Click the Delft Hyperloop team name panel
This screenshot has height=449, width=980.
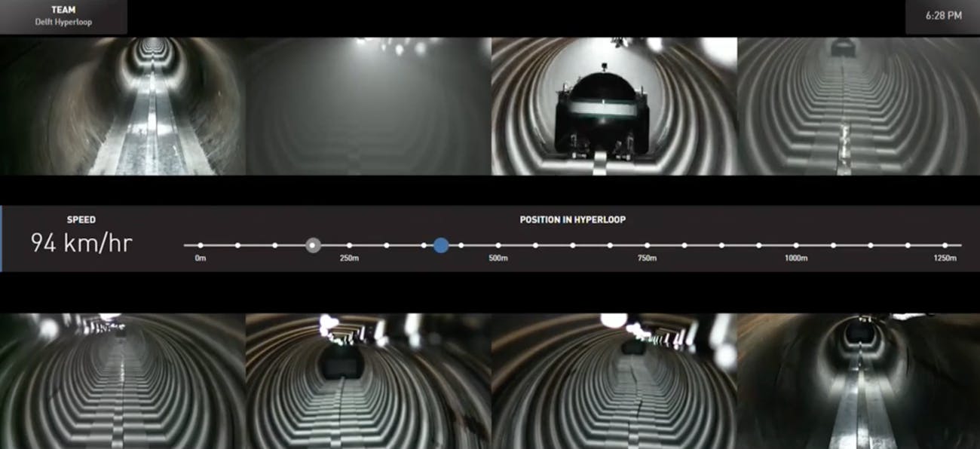tap(63, 17)
